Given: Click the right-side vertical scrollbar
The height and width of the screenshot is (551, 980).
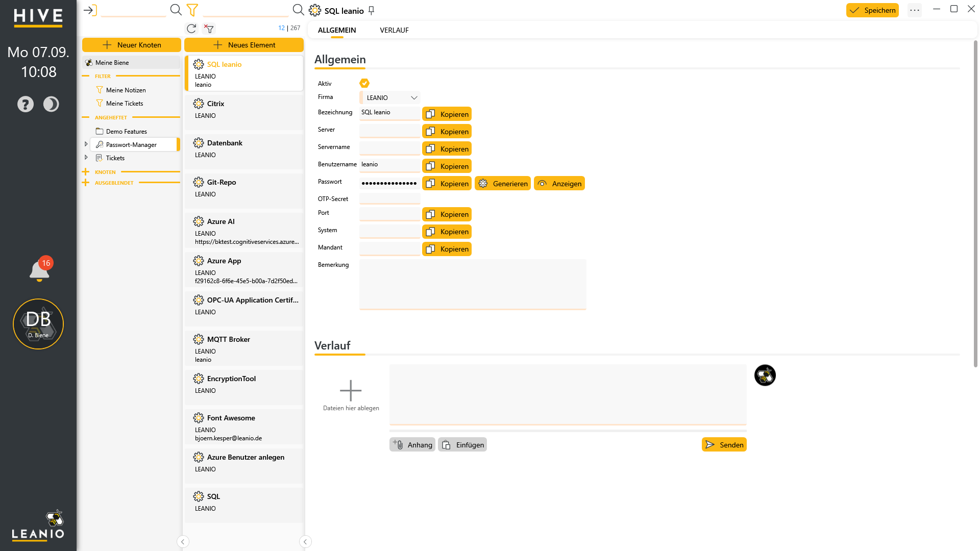Looking at the screenshot, I should coord(975,204).
